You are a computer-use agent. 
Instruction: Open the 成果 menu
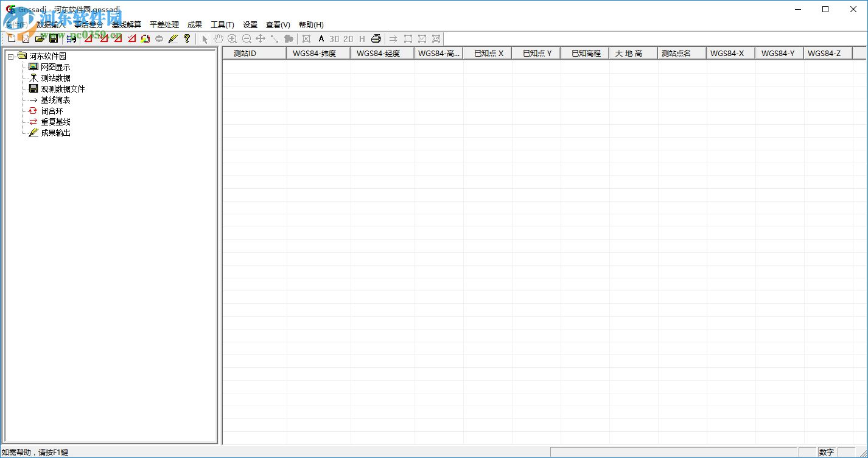pyautogui.click(x=195, y=25)
